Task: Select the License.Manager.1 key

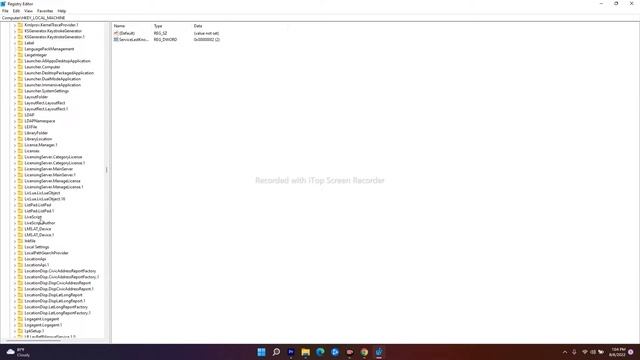Action: (41, 145)
